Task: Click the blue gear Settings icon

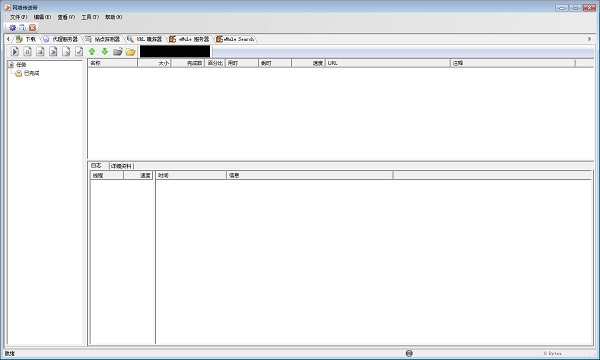Action: (x=12, y=28)
